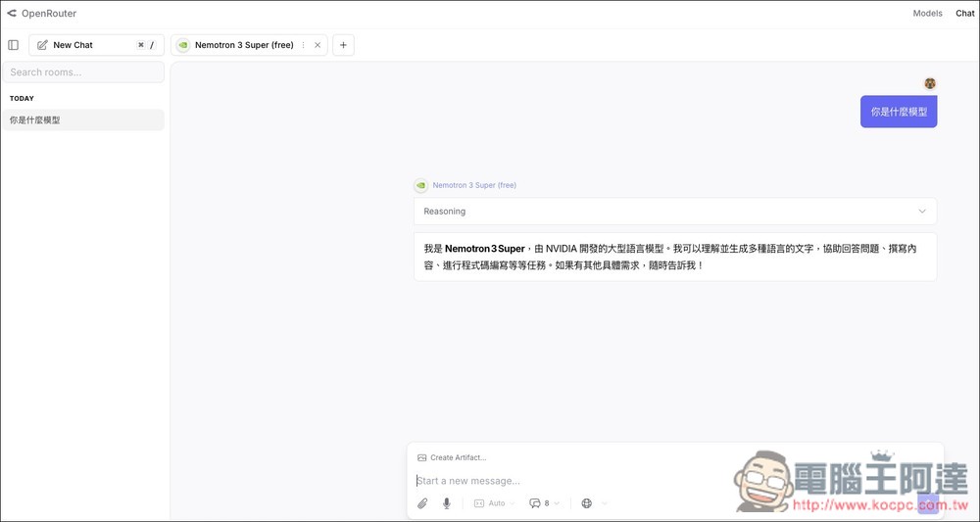Go to the Models page
Image resolution: width=980 pixels, height=522 pixels.
927,13
